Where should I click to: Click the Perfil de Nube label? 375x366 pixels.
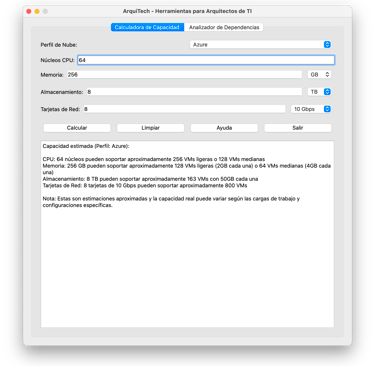[59, 45]
